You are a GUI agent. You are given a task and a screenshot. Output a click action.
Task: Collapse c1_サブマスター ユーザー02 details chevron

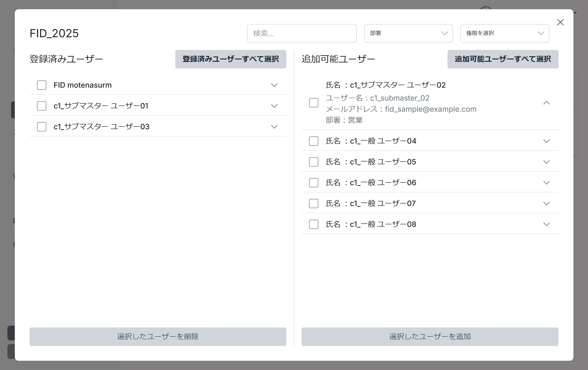point(546,103)
